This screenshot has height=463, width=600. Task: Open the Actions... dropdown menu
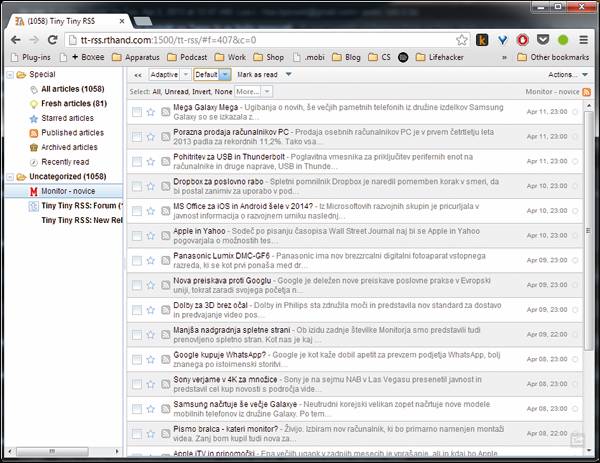point(568,75)
